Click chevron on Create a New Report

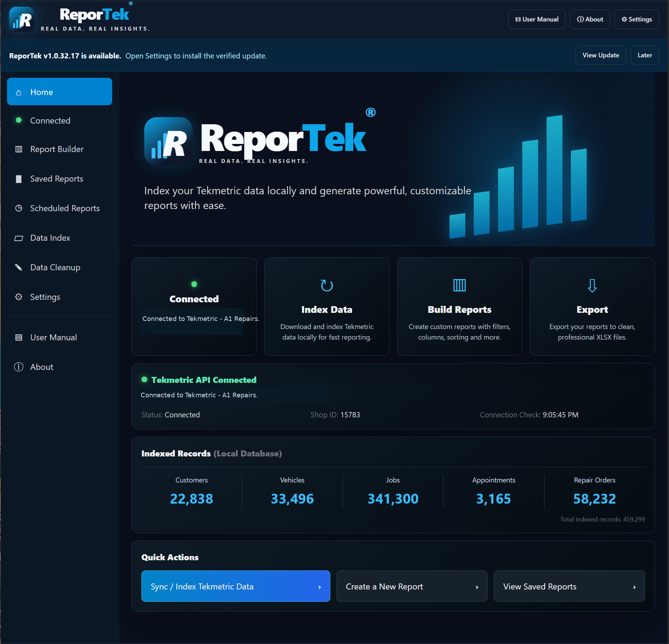coord(477,587)
